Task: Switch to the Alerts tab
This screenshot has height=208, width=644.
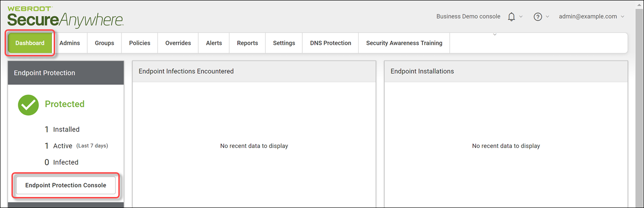Action: [214, 43]
